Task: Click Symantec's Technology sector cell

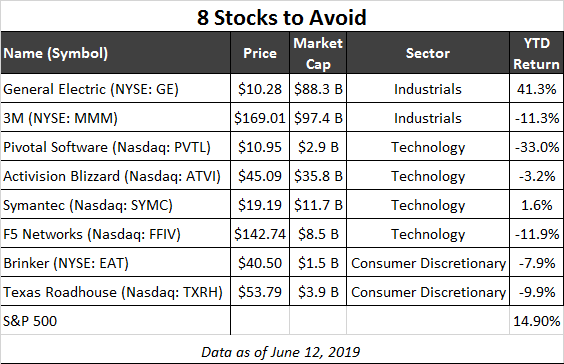Action: (x=428, y=205)
